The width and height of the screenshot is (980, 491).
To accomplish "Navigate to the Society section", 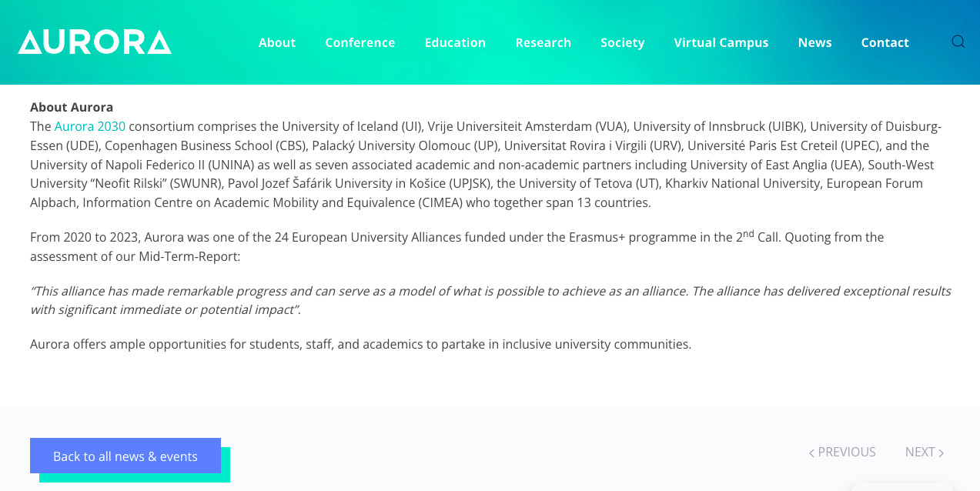I will pos(622,42).
